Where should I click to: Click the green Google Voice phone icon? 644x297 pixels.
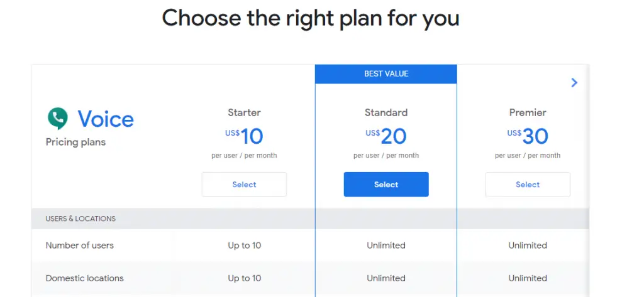click(57, 119)
